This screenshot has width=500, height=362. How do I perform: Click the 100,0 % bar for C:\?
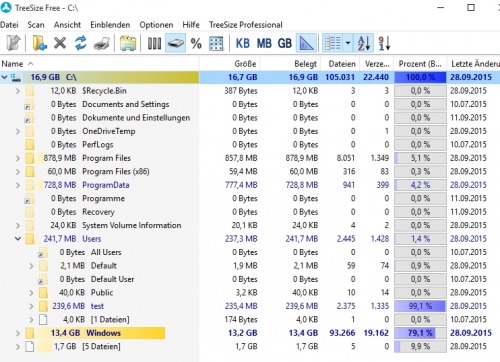click(x=420, y=77)
